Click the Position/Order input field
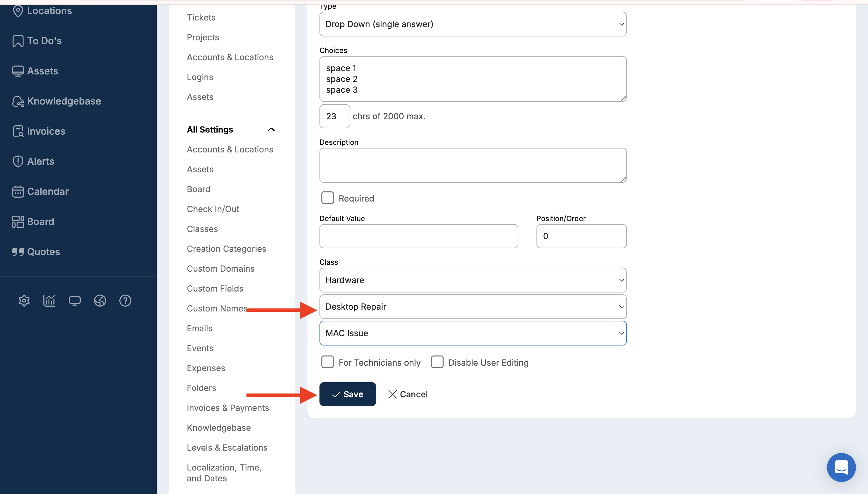 [x=581, y=236]
